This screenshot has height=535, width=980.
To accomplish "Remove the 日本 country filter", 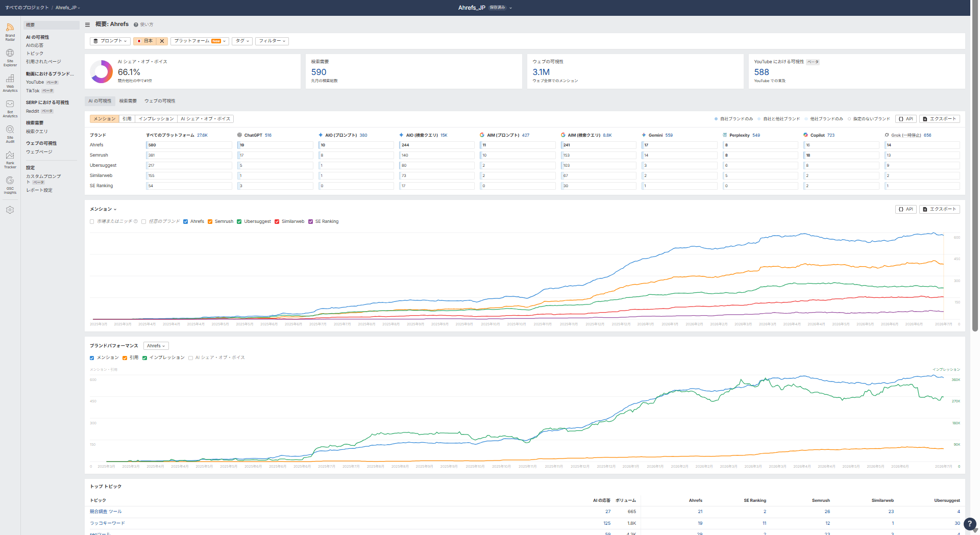I will 162,41.
